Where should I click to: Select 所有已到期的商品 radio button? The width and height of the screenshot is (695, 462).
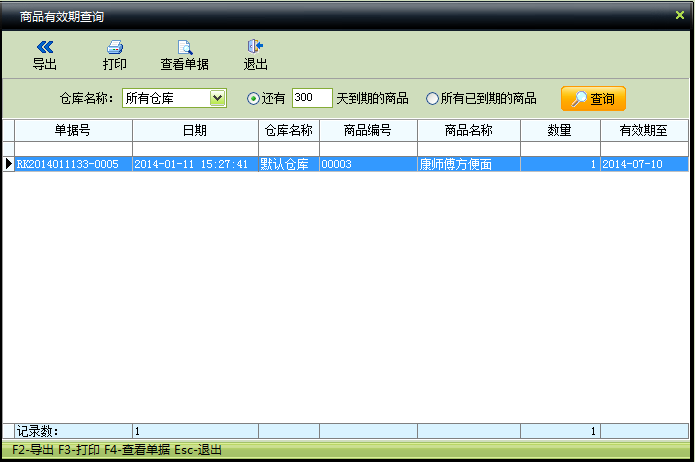point(432,98)
